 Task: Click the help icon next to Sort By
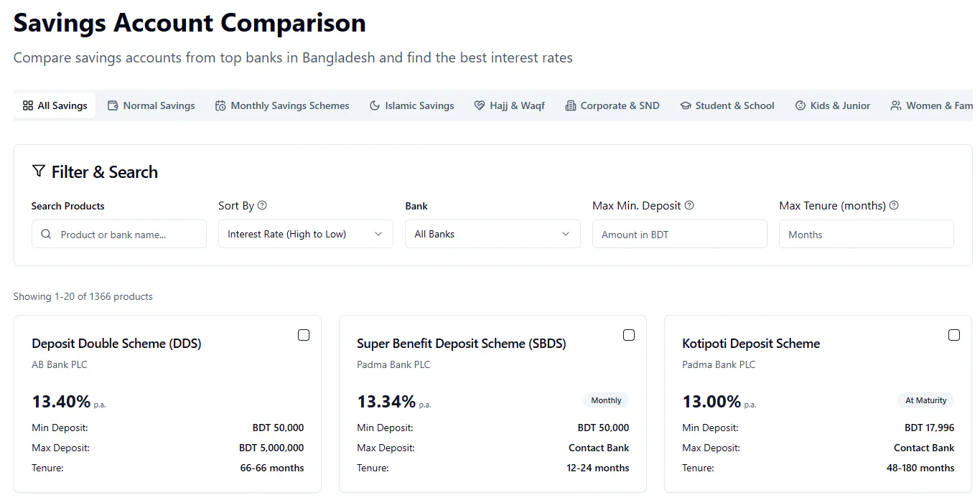click(x=262, y=205)
